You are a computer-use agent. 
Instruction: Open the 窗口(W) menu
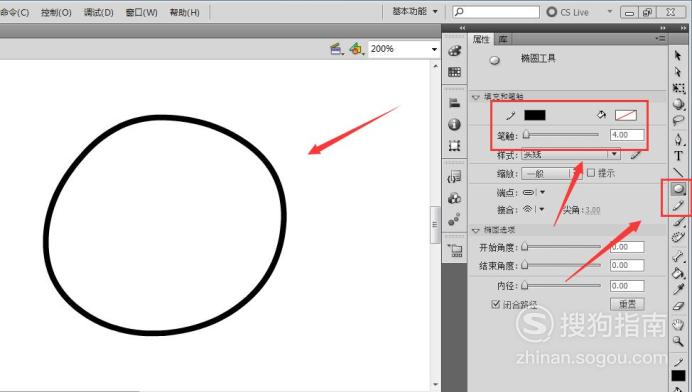coord(141,12)
